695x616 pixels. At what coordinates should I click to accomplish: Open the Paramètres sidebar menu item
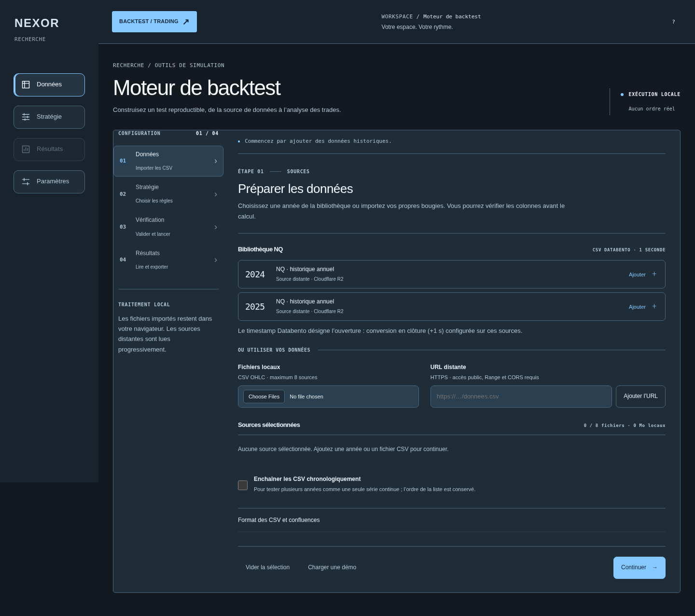point(49,182)
